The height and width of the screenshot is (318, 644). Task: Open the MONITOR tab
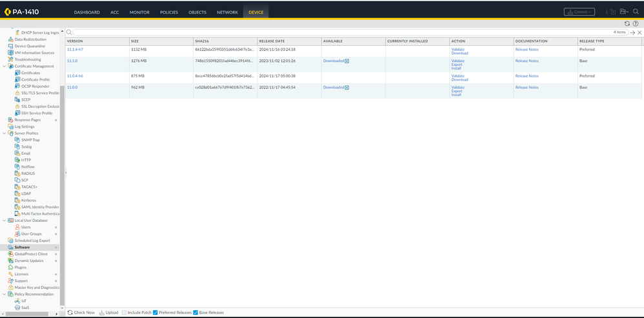point(139,12)
